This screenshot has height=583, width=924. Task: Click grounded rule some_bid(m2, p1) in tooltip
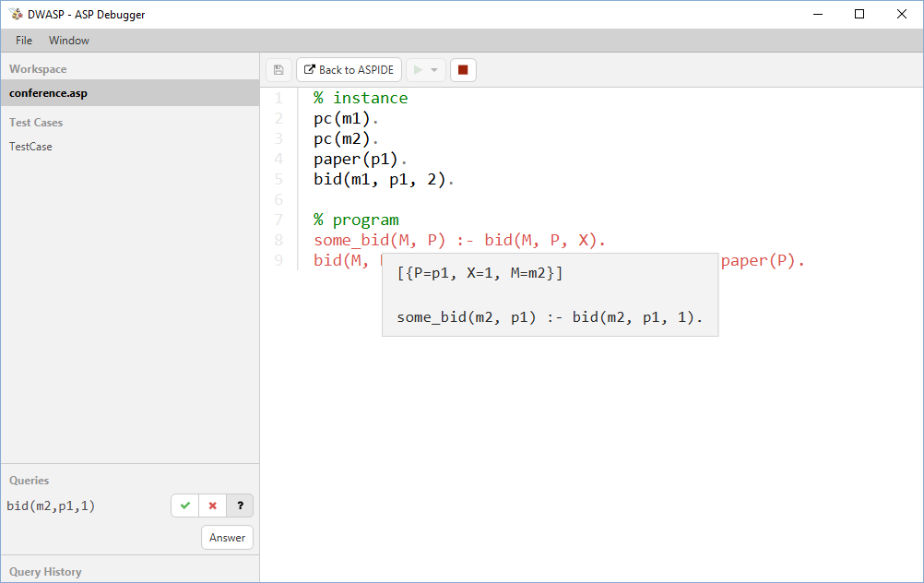(550, 317)
